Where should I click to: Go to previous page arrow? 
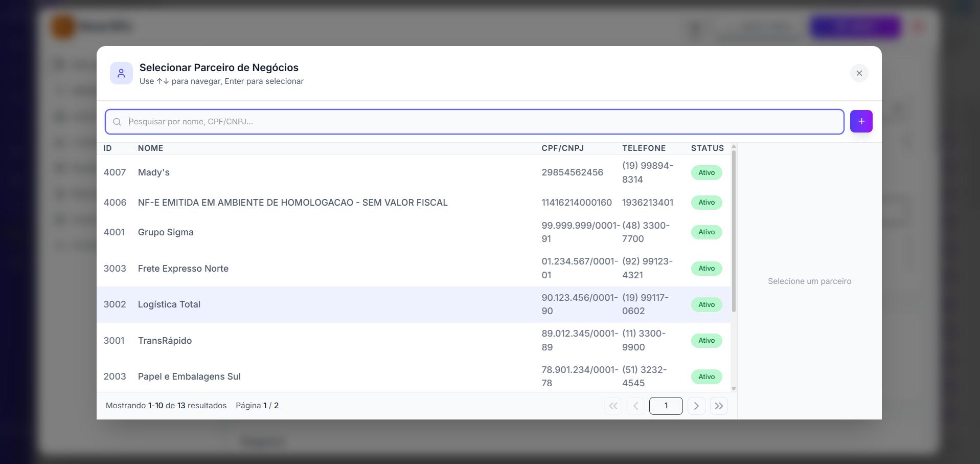click(635, 406)
